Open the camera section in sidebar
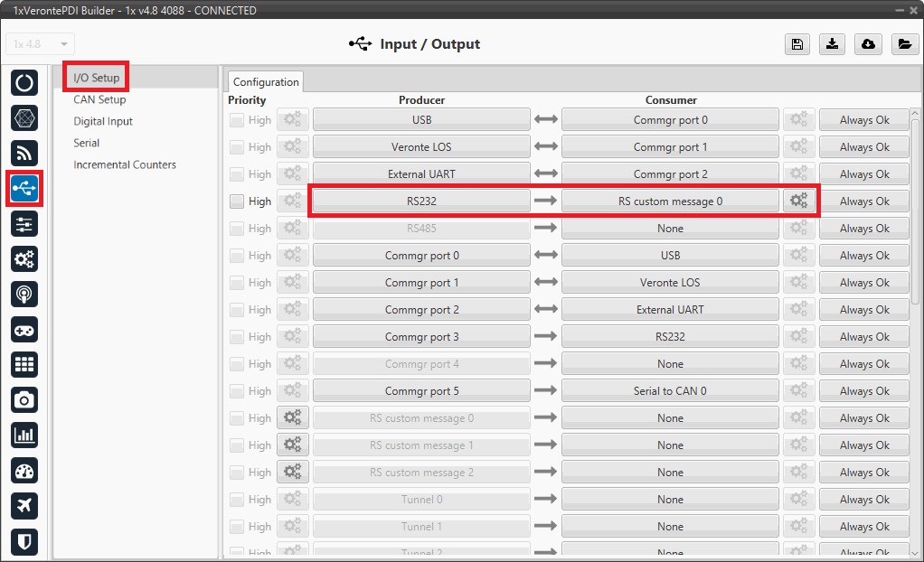 pos(24,399)
